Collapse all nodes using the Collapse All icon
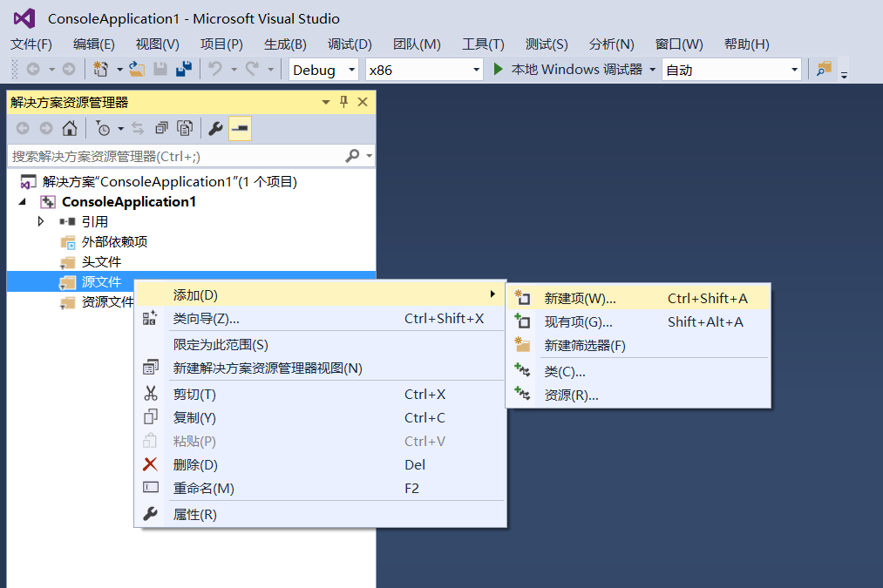 pyautogui.click(x=160, y=127)
